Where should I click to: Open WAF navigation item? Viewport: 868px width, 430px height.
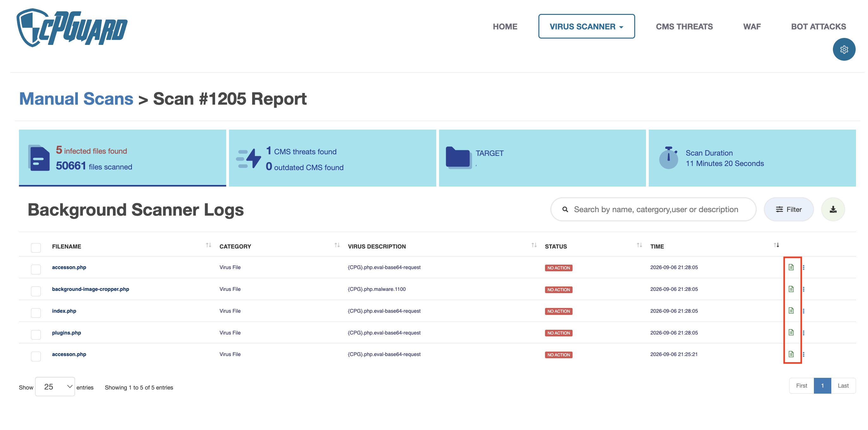pos(752,27)
